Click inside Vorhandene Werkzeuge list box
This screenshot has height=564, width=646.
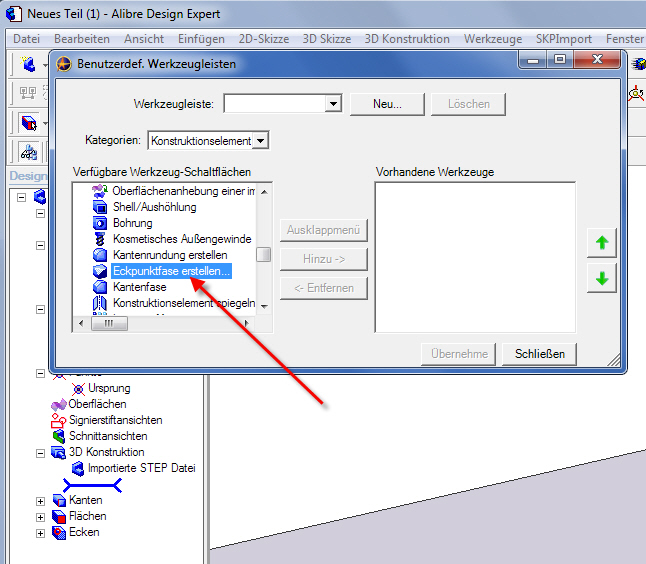475,257
